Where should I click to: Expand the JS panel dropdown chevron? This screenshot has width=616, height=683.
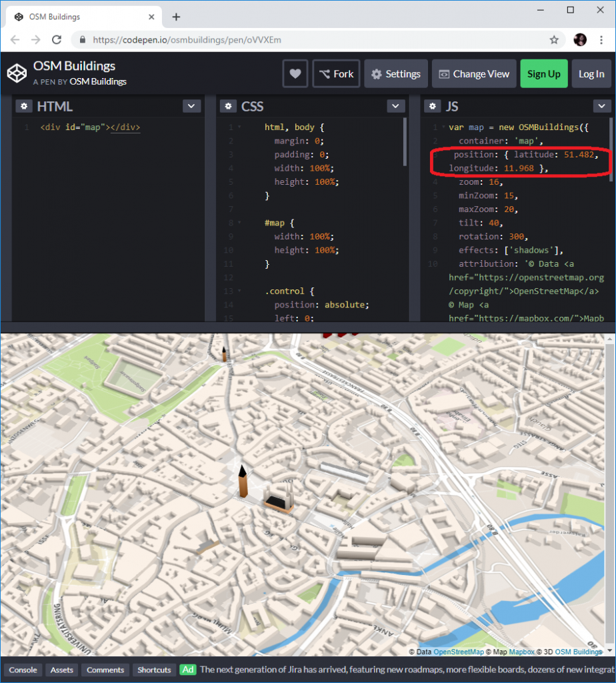[x=601, y=107]
